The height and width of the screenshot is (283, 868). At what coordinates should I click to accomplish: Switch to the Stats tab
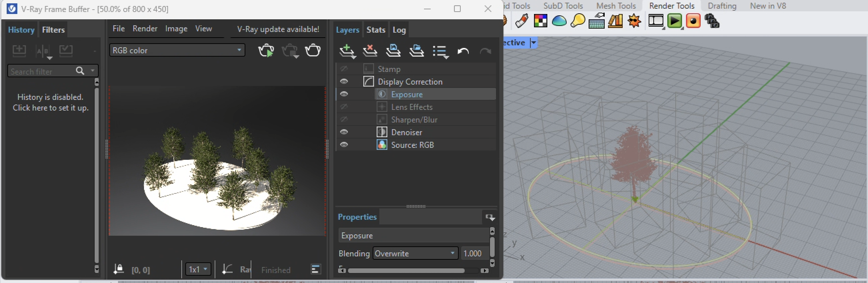375,30
